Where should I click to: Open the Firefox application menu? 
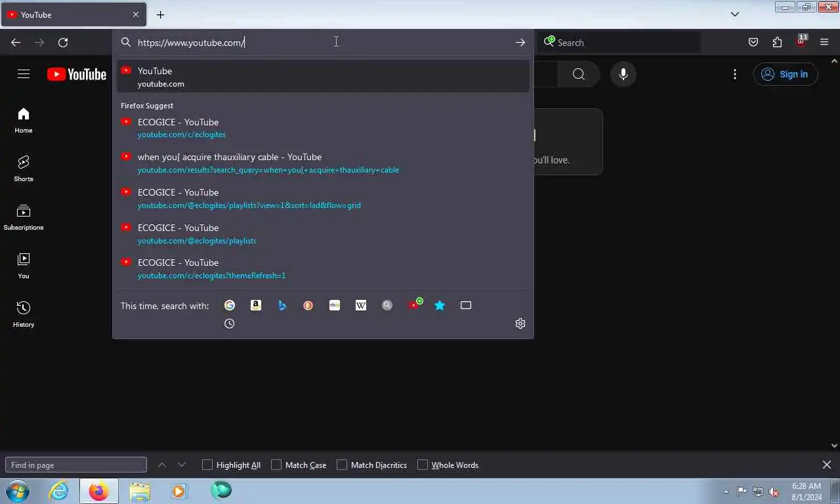coord(824,43)
